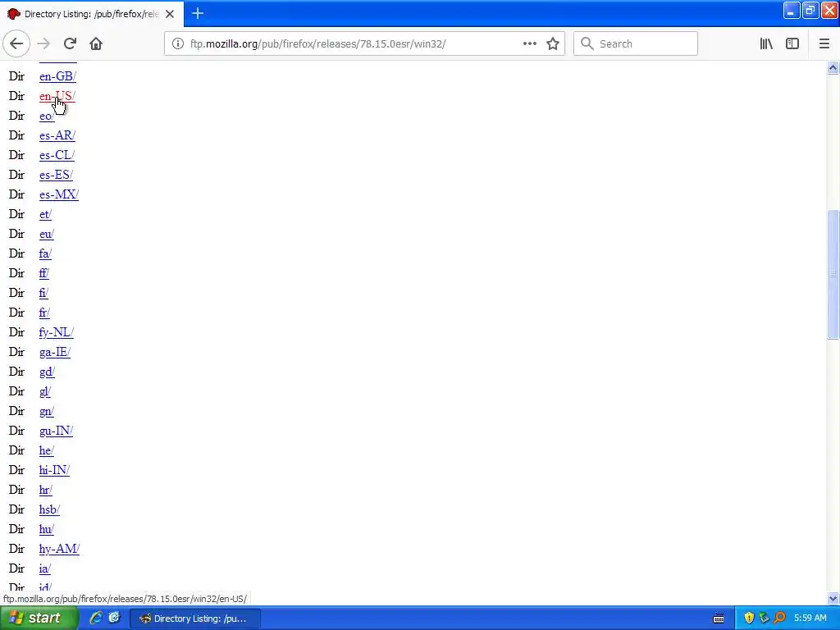The image size is (840, 630).
Task: Click the page scrollbar down arrow
Action: (x=833, y=598)
